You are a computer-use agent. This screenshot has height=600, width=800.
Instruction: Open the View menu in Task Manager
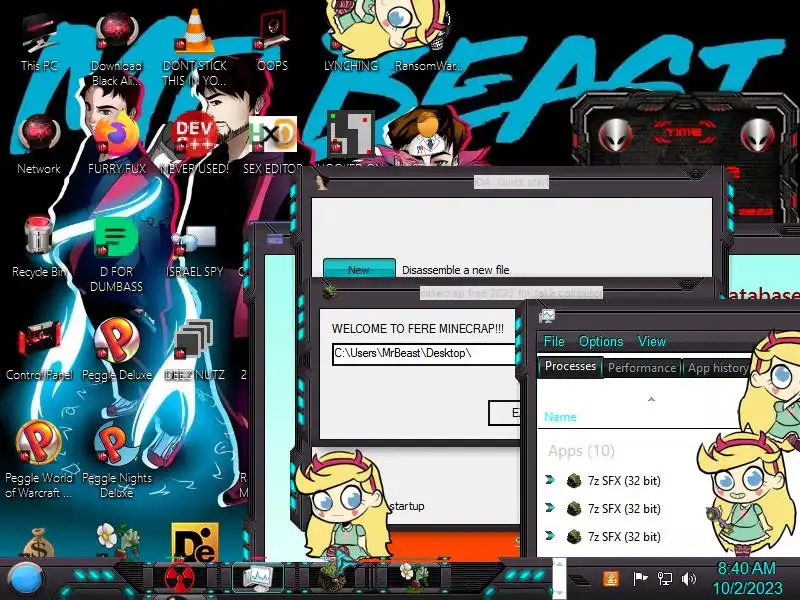(x=652, y=341)
